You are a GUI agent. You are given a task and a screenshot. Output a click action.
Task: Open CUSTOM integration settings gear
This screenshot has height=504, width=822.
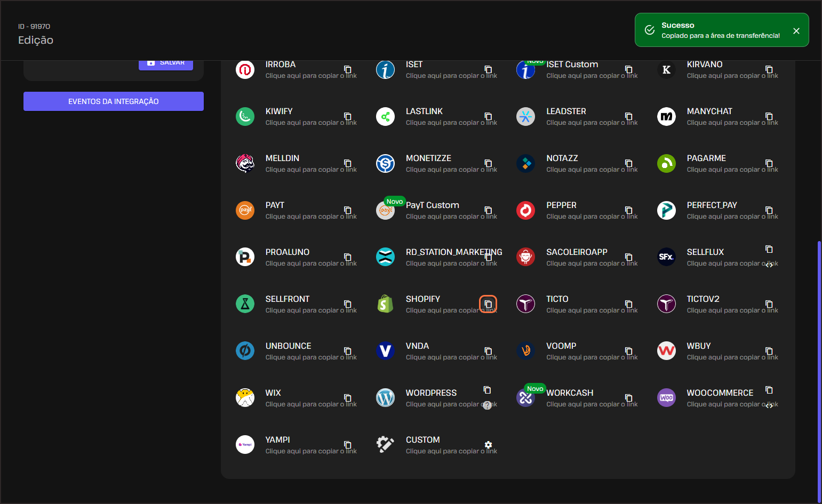pyautogui.click(x=488, y=445)
